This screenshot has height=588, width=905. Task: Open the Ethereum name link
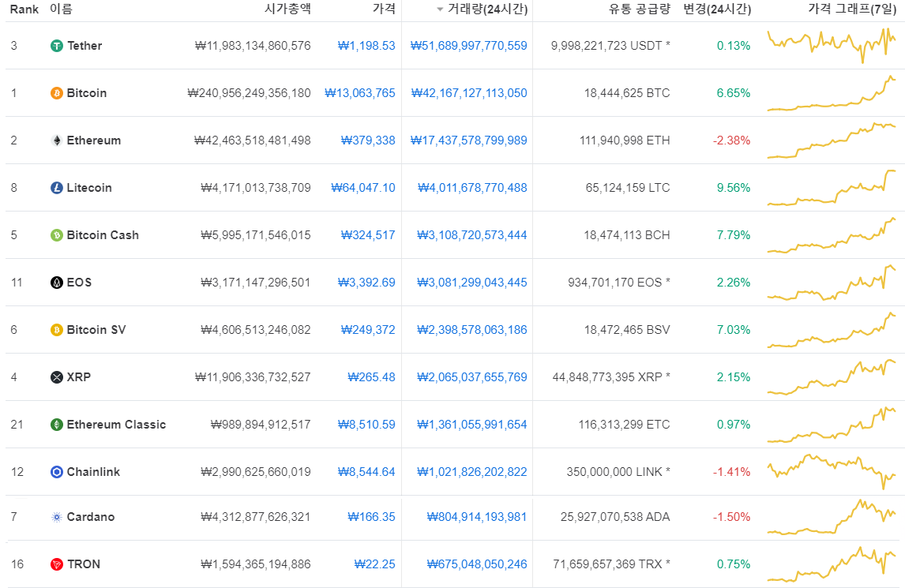(93, 140)
